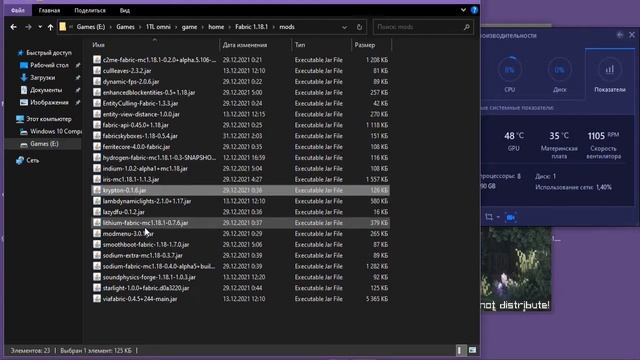This screenshot has width=640, height=360.
Task: Click the video record icon in overlay
Action: click(x=510, y=217)
